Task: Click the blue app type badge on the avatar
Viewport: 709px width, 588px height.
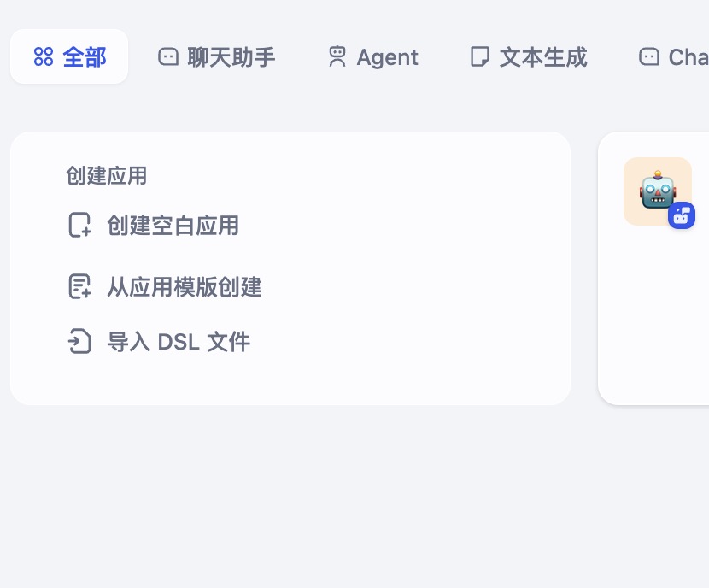Action: click(681, 215)
